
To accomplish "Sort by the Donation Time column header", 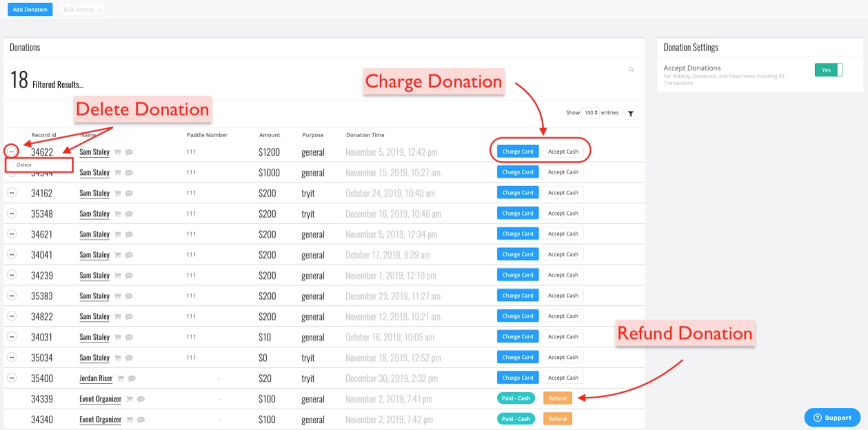I will (x=365, y=135).
